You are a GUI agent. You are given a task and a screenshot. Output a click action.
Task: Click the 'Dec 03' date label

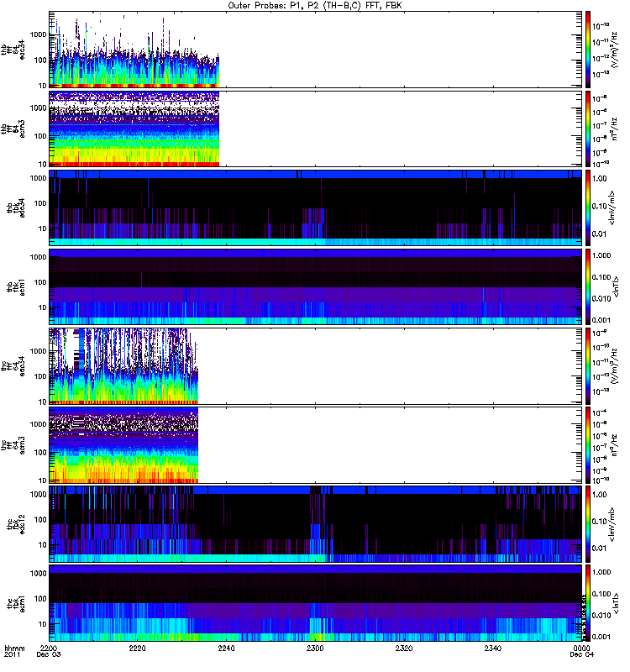click(49, 654)
